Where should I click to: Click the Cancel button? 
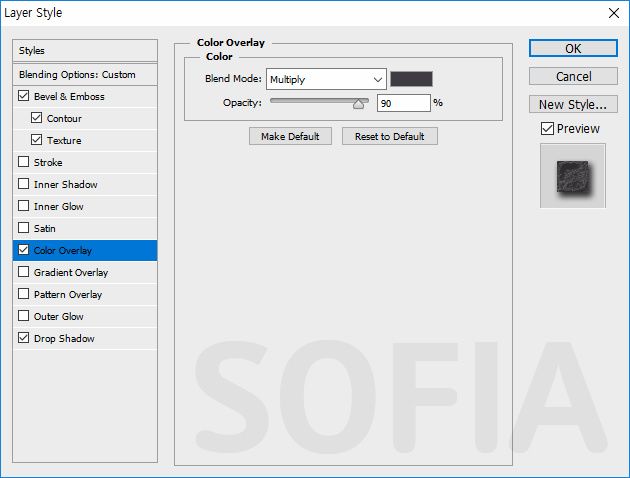pyautogui.click(x=573, y=76)
